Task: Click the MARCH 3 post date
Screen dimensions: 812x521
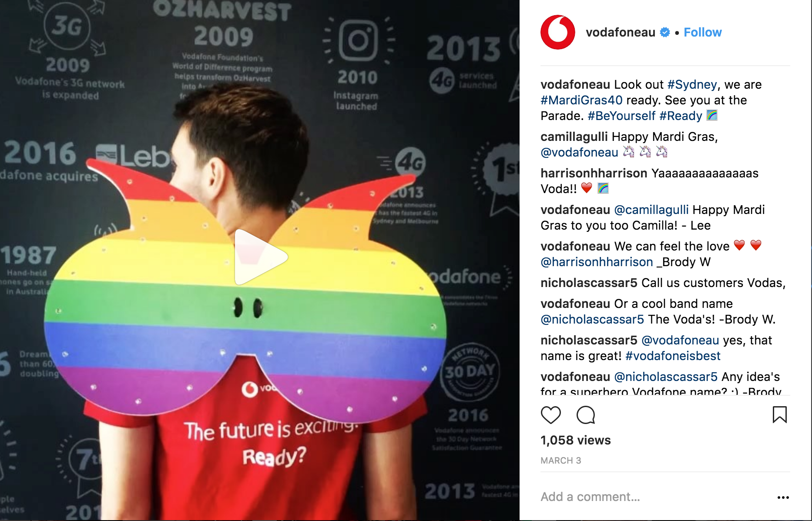Action: pyautogui.click(x=560, y=461)
